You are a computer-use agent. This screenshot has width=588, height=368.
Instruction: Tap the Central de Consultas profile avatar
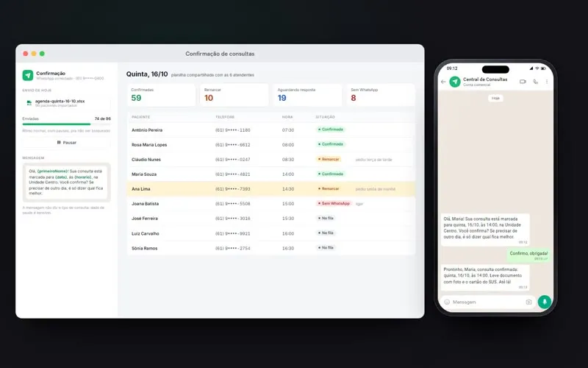(455, 82)
